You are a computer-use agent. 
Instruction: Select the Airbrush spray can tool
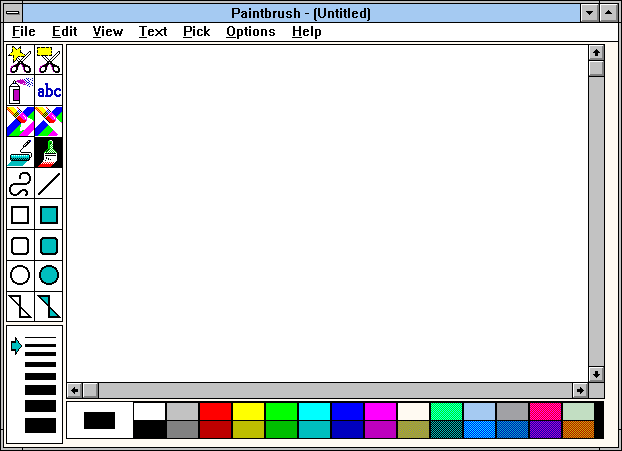coord(21,90)
